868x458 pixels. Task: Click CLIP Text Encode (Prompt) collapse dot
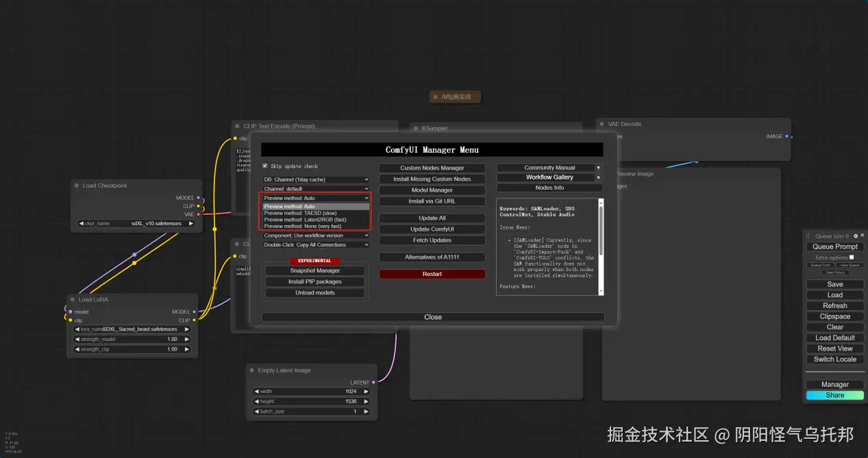coord(236,126)
